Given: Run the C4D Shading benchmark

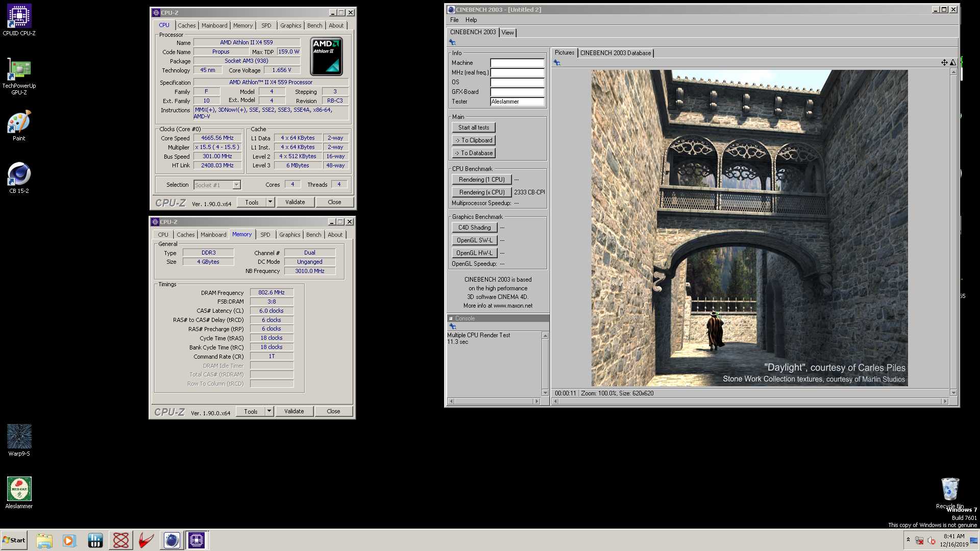Looking at the screenshot, I should pyautogui.click(x=475, y=228).
